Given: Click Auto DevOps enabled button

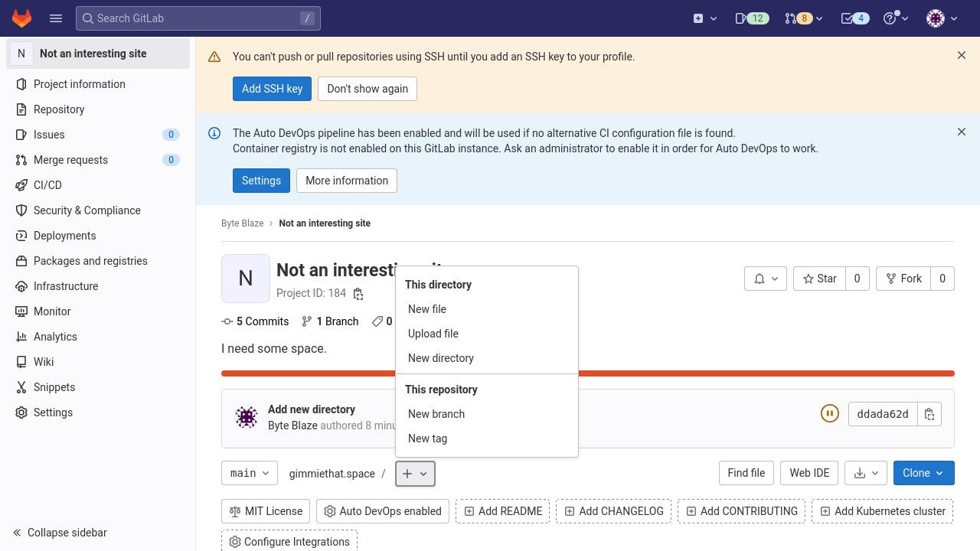Looking at the screenshot, I should [383, 511].
